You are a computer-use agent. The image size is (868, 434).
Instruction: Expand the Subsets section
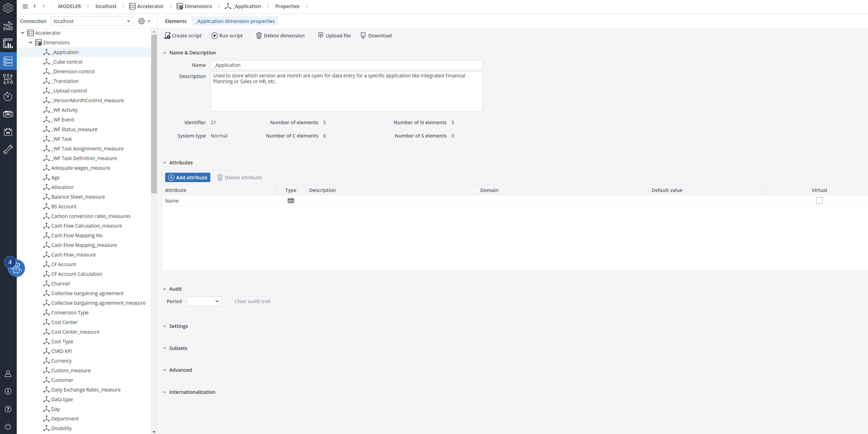pyautogui.click(x=164, y=348)
